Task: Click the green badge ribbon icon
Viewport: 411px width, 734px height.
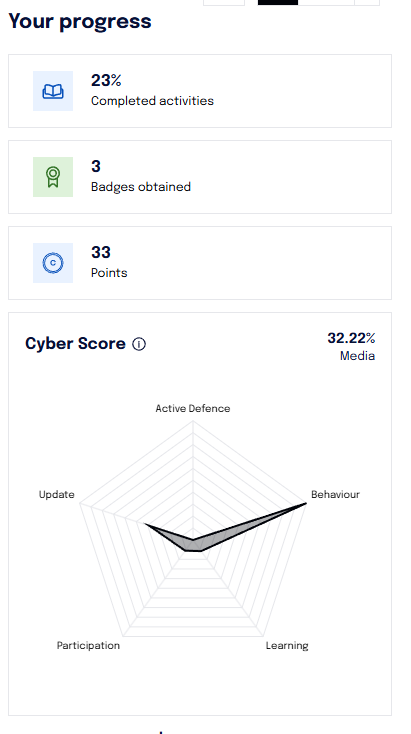Action: point(53,177)
